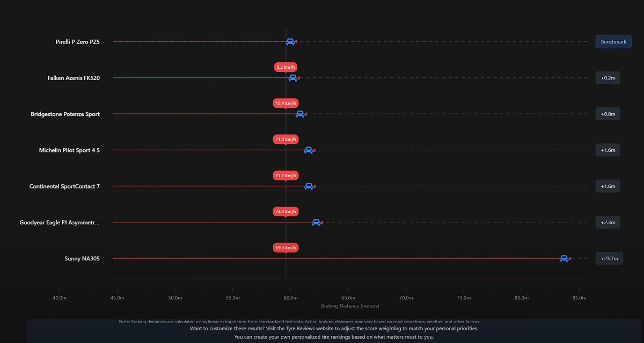Click the 8.2 km/h speed bubble
Viewport: 644px width, 343px height.
286,67
